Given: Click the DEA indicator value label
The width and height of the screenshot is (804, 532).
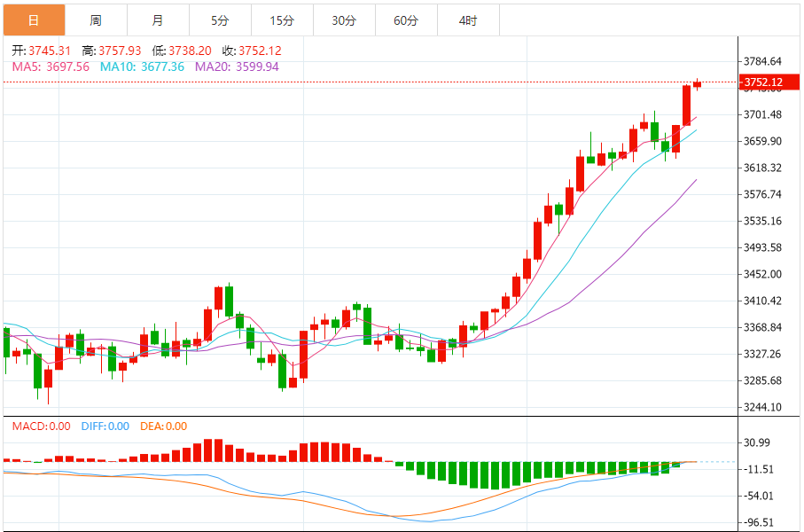Looking at the screenshot, I should (164, 426).
